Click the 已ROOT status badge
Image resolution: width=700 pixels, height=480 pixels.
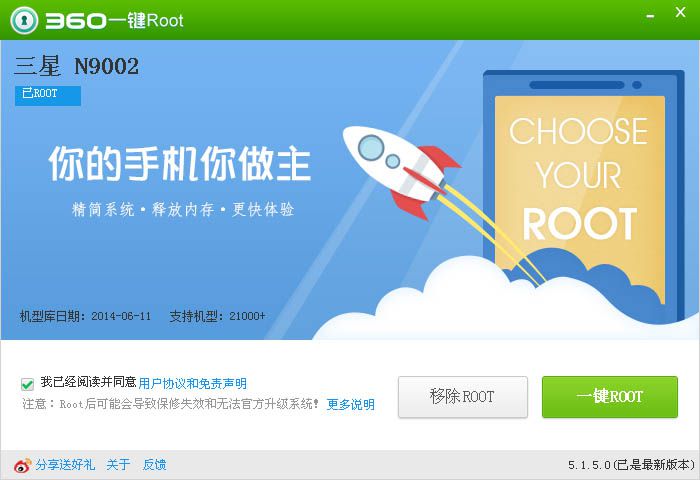[48, 95]
